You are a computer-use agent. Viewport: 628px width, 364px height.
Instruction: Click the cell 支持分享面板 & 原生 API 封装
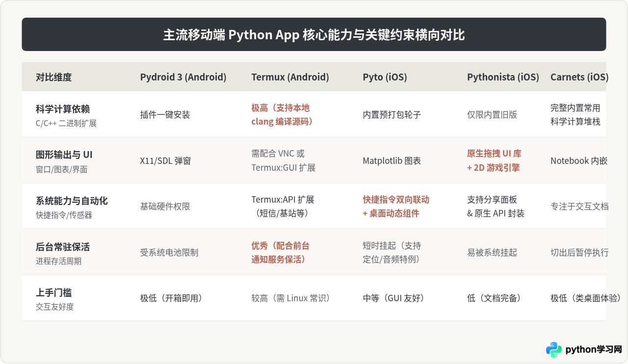tap(496, 207)
